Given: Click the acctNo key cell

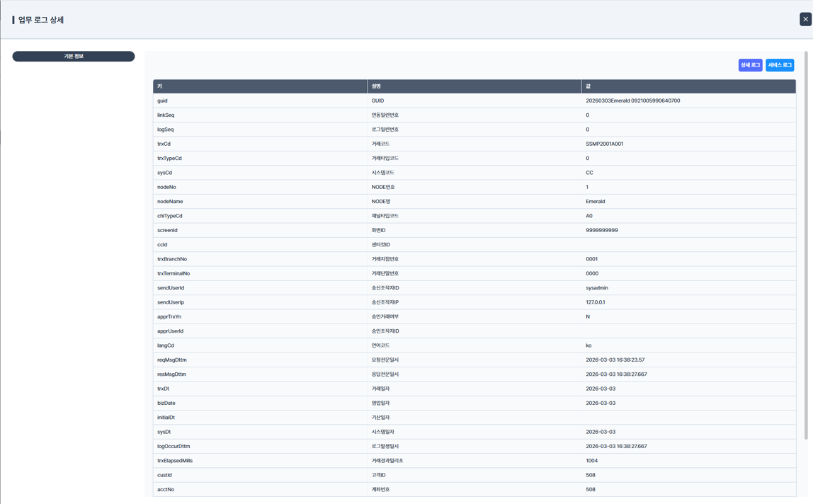Looking at the screenshot, I should (x=260, y=489).
